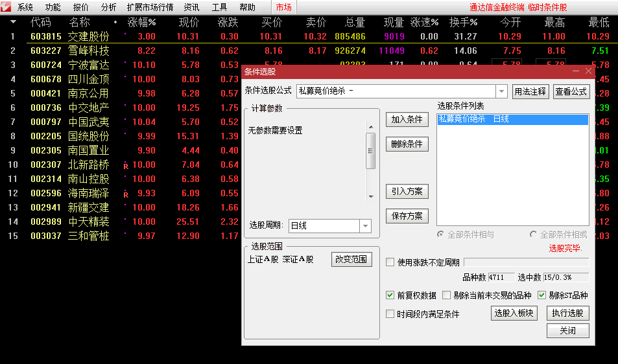
Task: Click the column selector triangle left of 代码
Action: (x=13, y=22)
